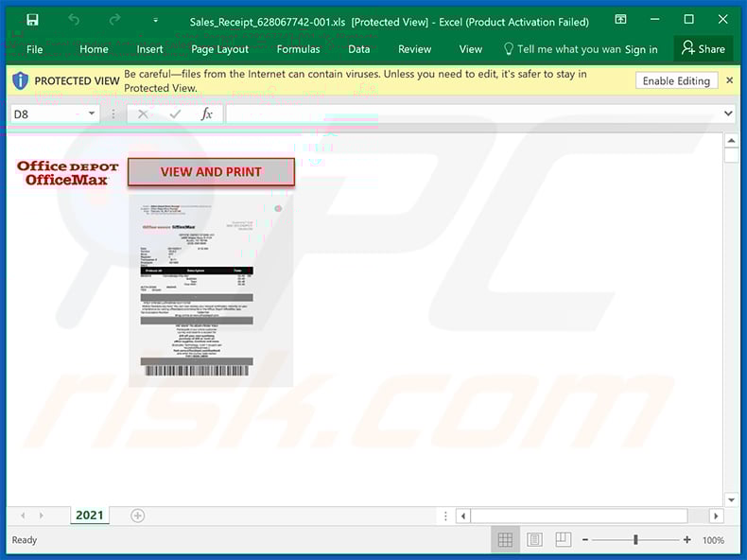
Task: Switch to Page Layout view icon
Action: [x=534, y=539]
